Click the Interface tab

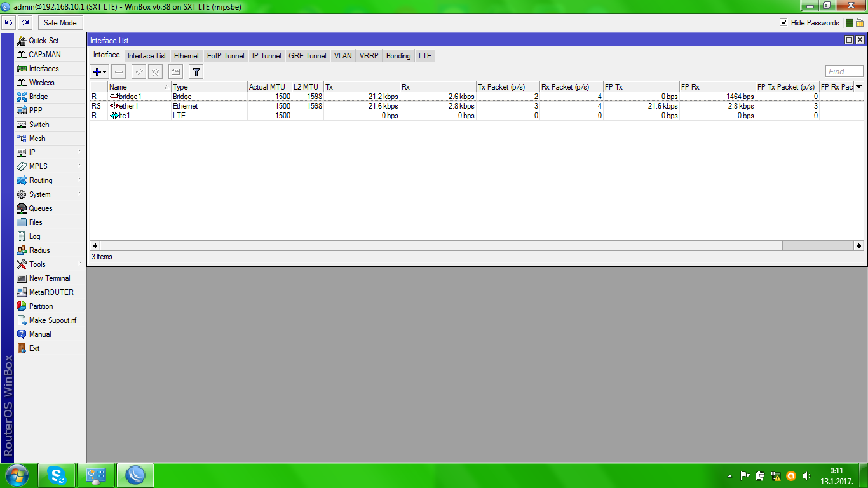pyautogui.click(x=107, y=55)
